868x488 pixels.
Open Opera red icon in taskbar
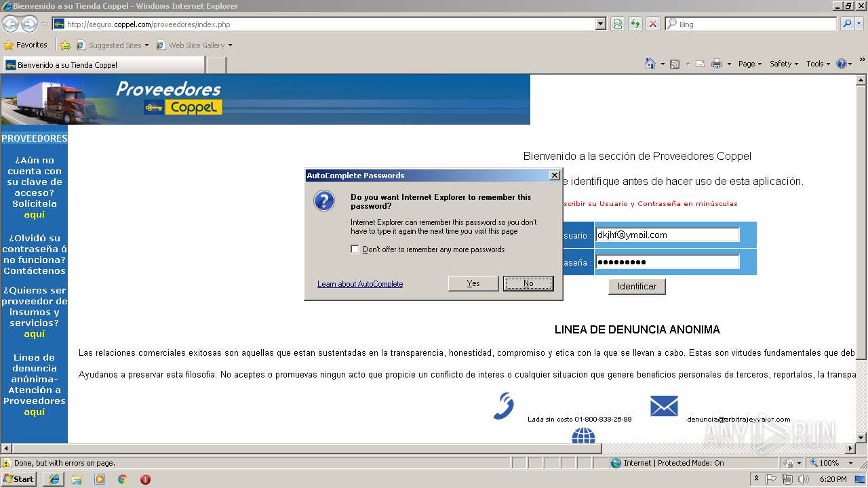(145, 479)
